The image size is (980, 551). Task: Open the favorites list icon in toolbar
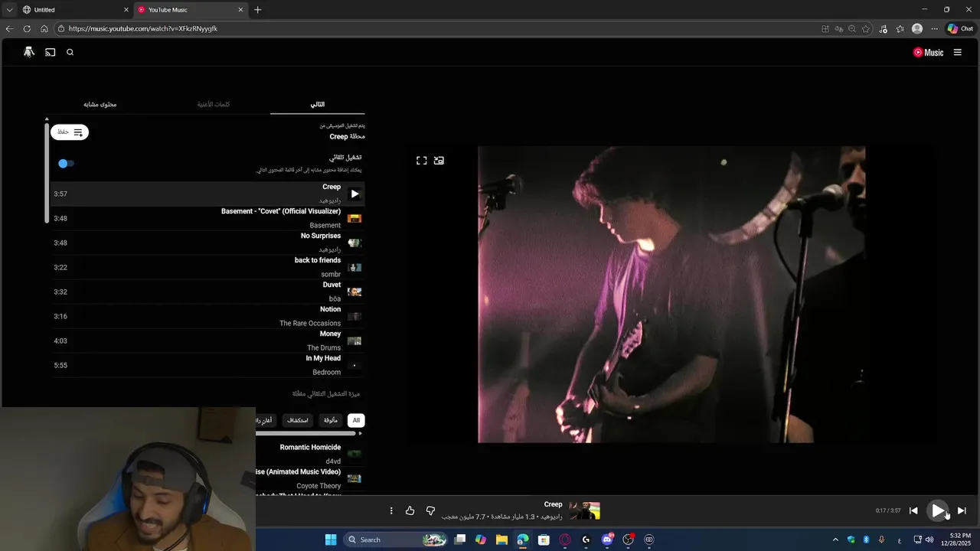[x=900, y=28]
